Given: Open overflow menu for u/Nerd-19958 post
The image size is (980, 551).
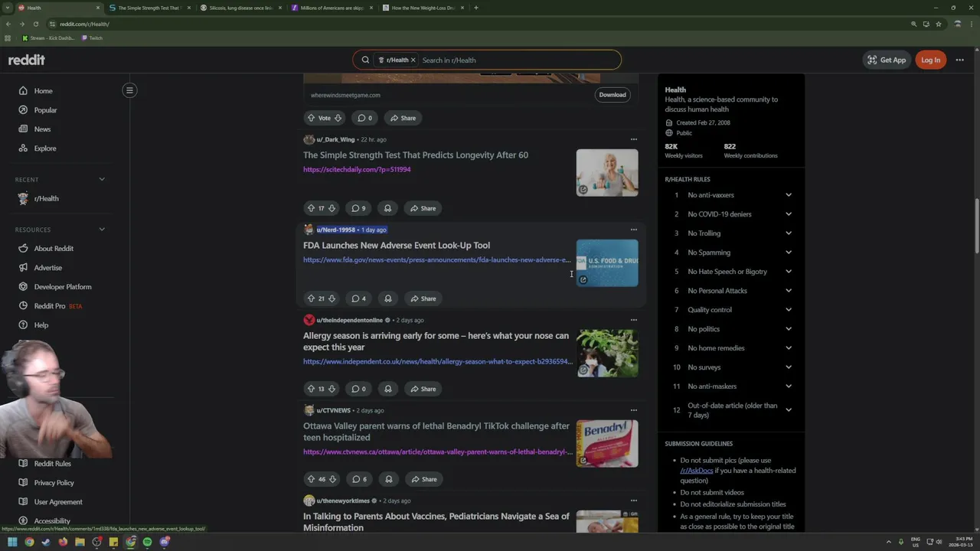Looking at the screenshot, I should pos(633,230).
